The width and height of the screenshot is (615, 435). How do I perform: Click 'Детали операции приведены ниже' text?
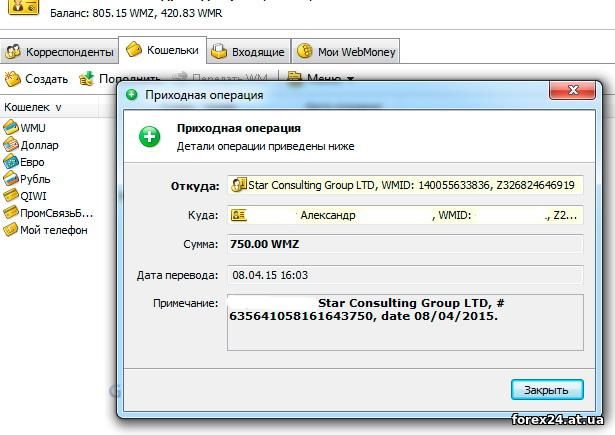pos(266,146)
